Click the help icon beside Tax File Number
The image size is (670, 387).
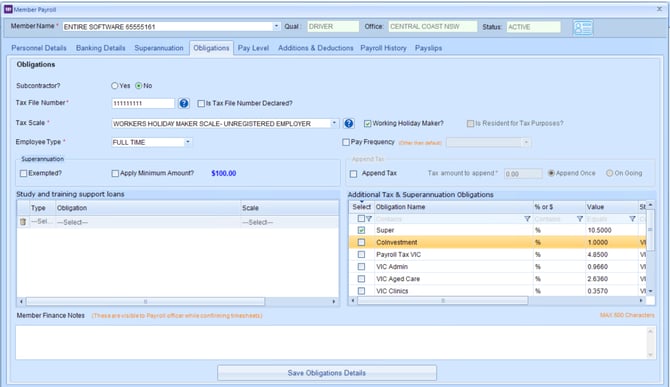tap(184, 103)
